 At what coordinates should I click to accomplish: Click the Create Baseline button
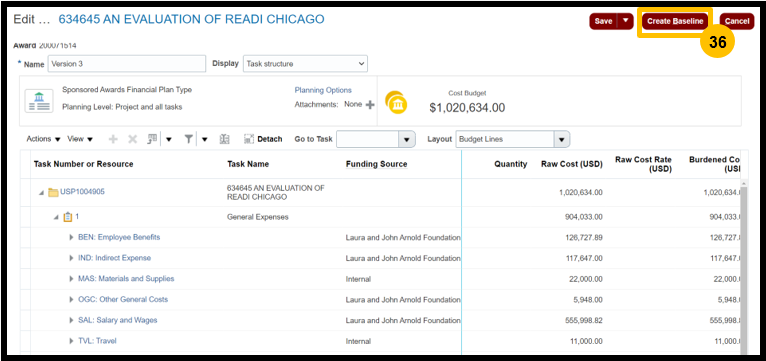tap(675, 21)
